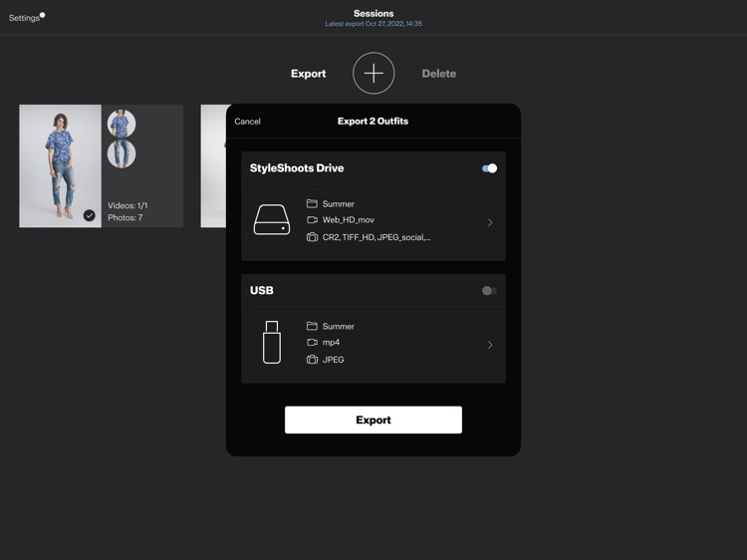Click Export in the Sessions toolbar

[308, 74]
